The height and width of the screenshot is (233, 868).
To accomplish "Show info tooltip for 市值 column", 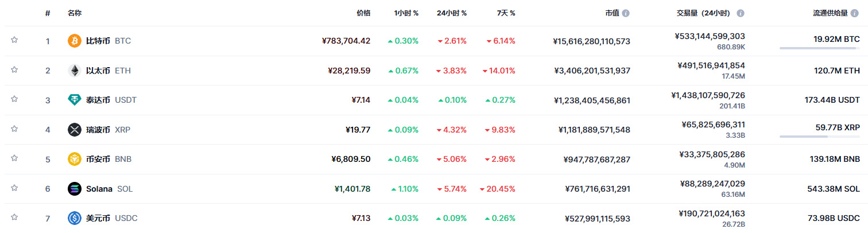I will click(626, 13).
